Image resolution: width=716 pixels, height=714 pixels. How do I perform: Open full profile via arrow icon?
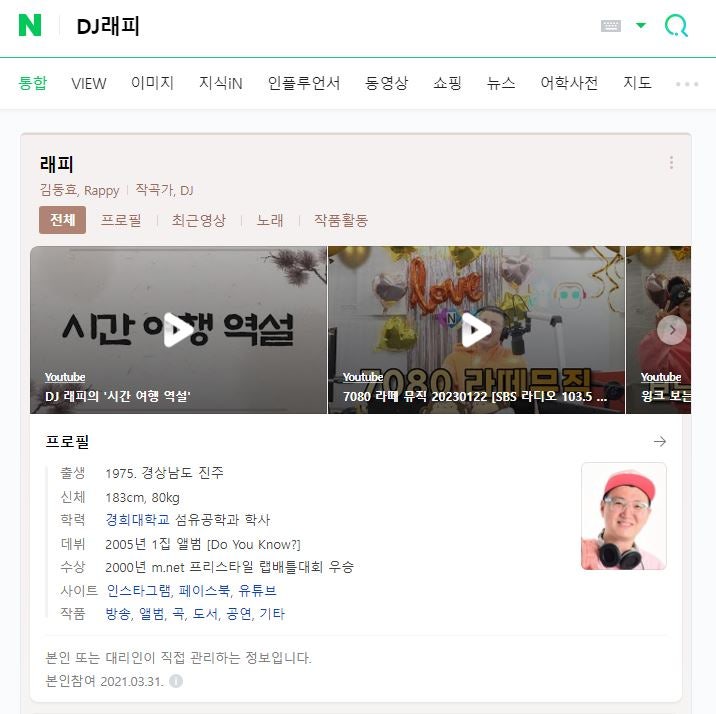point(660,441)
